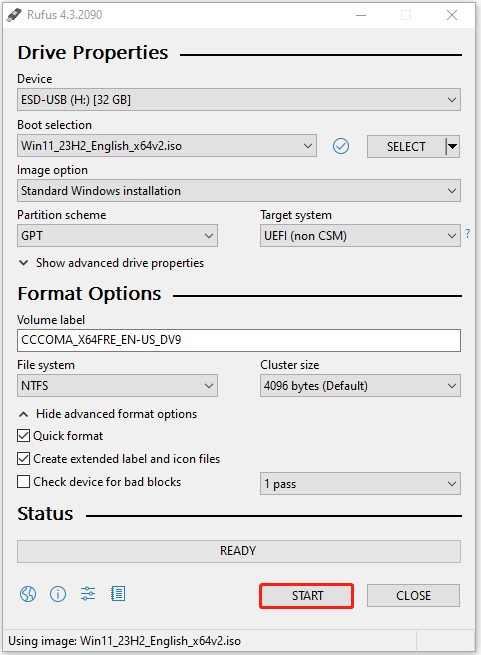This screenshot has height=655, width=481.
Task: Enable Check device for bad blocks
Action: point(23,482)
